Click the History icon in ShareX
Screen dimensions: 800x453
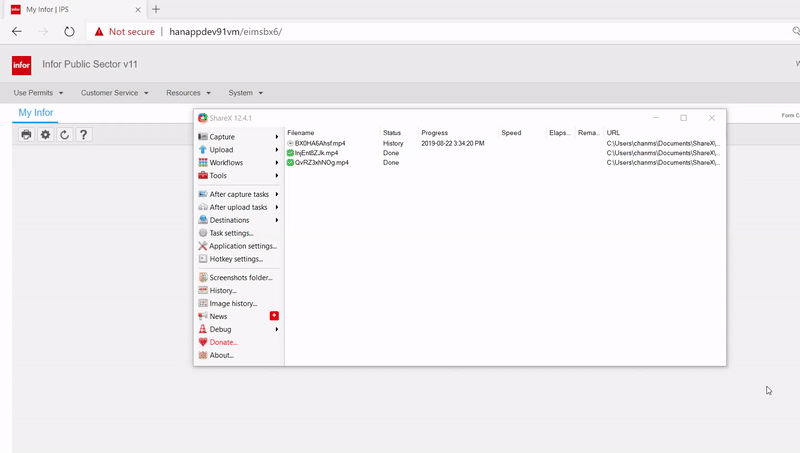point(203,290)
